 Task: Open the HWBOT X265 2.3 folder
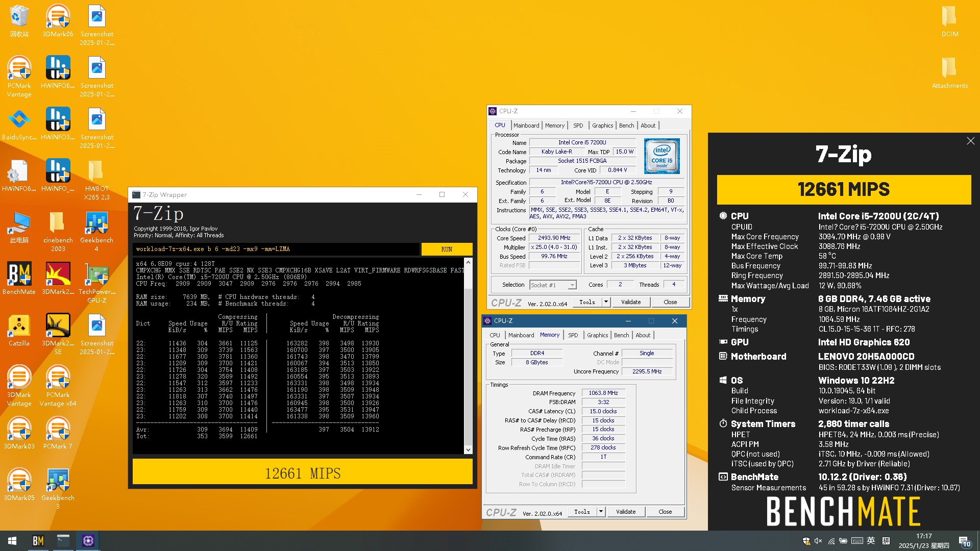click(96, 179)
